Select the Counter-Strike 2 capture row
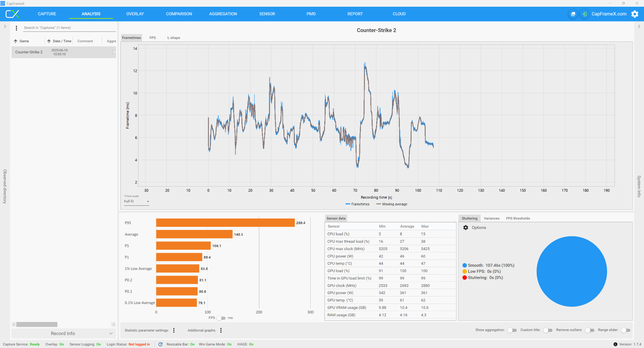The image size is (644, 348). click(x=64, y=52)
